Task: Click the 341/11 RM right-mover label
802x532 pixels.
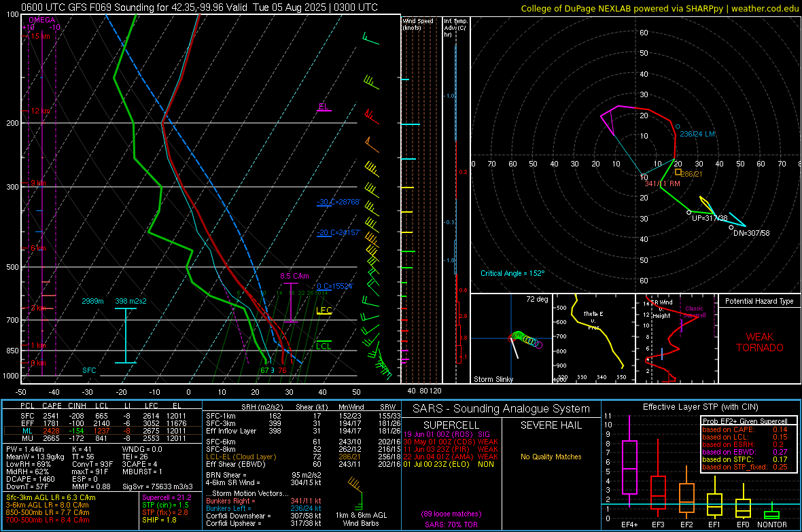Action: point(663,183)
